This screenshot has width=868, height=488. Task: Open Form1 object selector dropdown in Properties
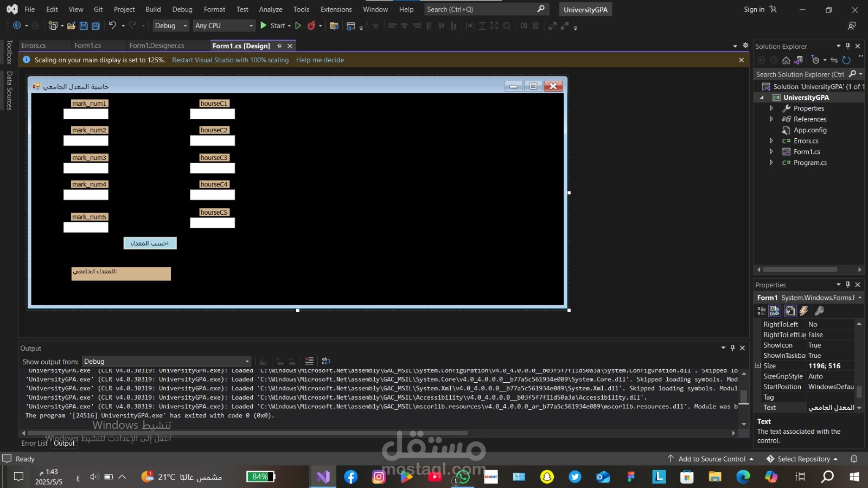point(860,298)
